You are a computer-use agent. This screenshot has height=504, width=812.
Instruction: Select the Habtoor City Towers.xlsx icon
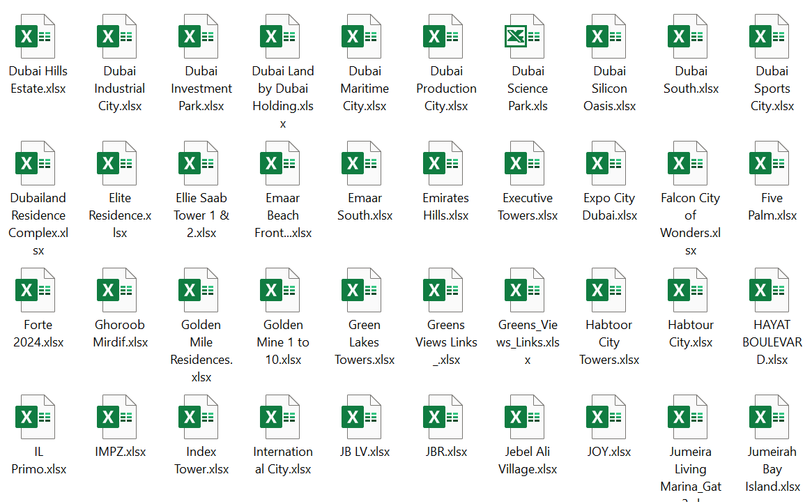(x=607, y=290)
